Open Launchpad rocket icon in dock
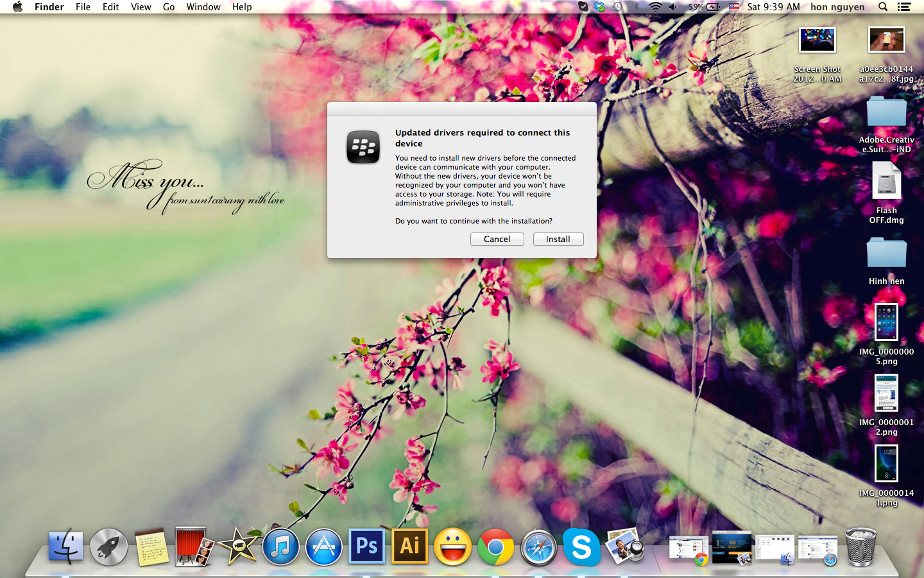 [109, 547]
